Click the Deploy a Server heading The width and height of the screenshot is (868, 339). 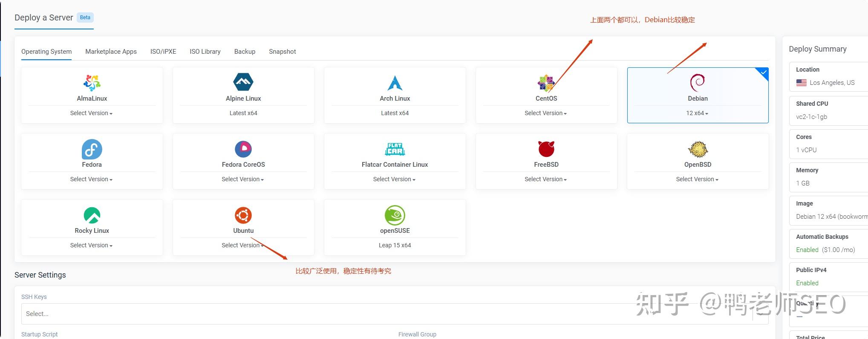tap(44, 17)
